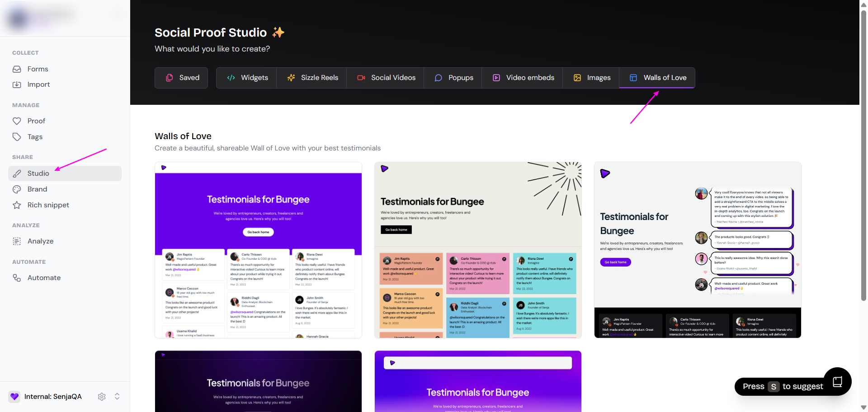Choose the colorful cards Wall of Love template
The image size is (868, 412).
pos(478,250)
